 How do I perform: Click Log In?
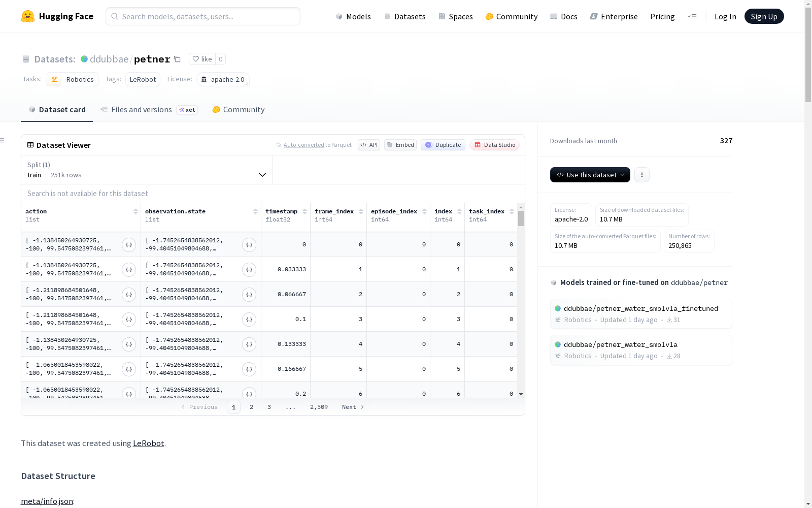coord(725,16)
